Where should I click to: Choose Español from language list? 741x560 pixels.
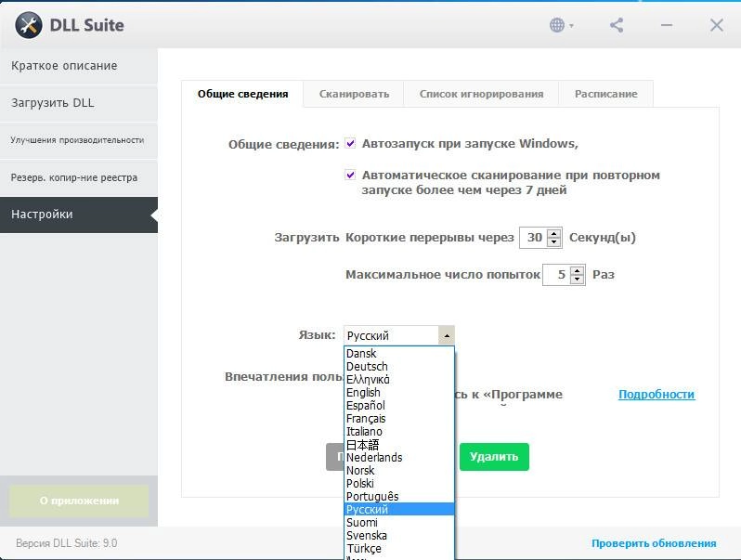tap(399, 406)
